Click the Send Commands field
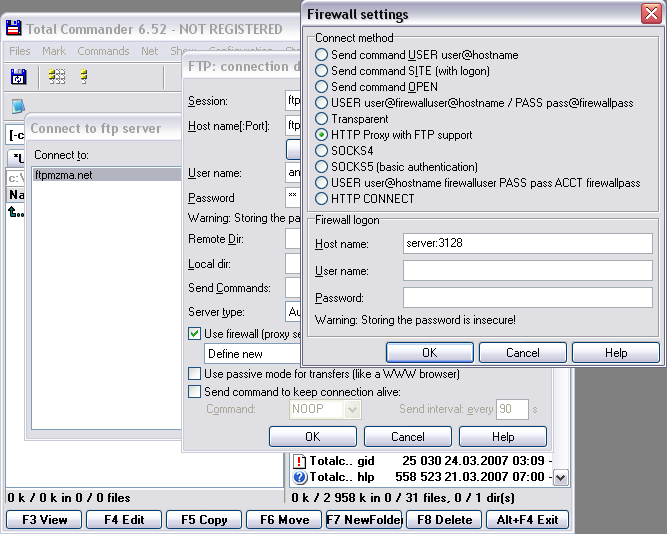 pos(293,288)
